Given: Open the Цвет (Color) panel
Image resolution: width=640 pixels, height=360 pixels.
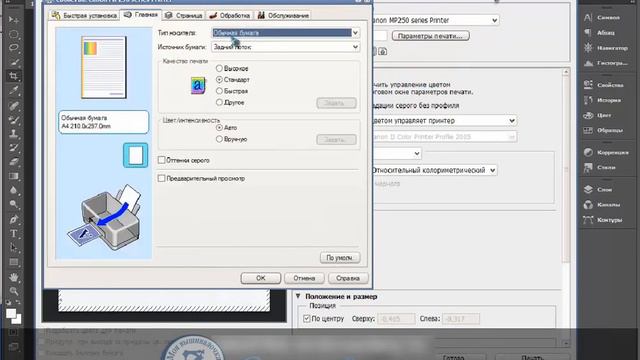Looking at the screenshot, I should [x=598, y=115].
